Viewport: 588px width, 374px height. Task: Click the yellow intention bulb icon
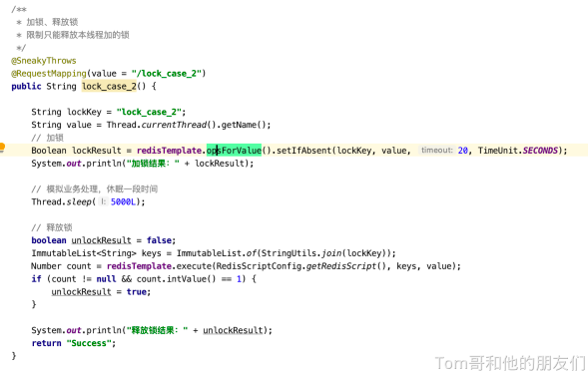[2, 148]
